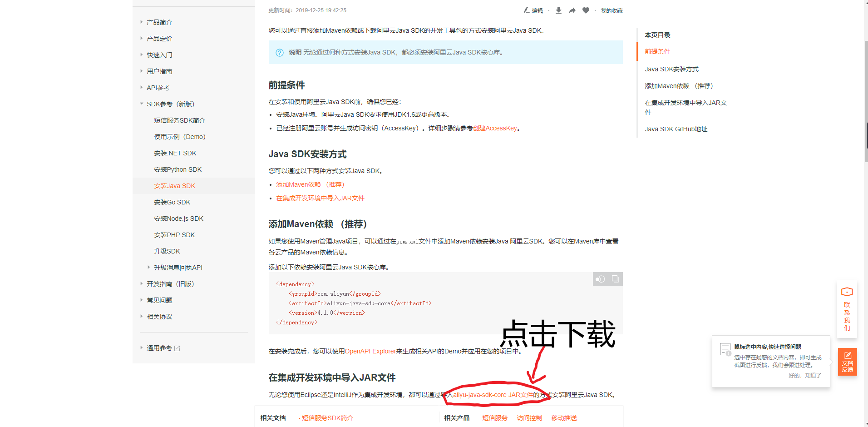Viewport: 868px width, 427px height.
Task: Open 安装.NET SDK page
Action: pos(175,153)
